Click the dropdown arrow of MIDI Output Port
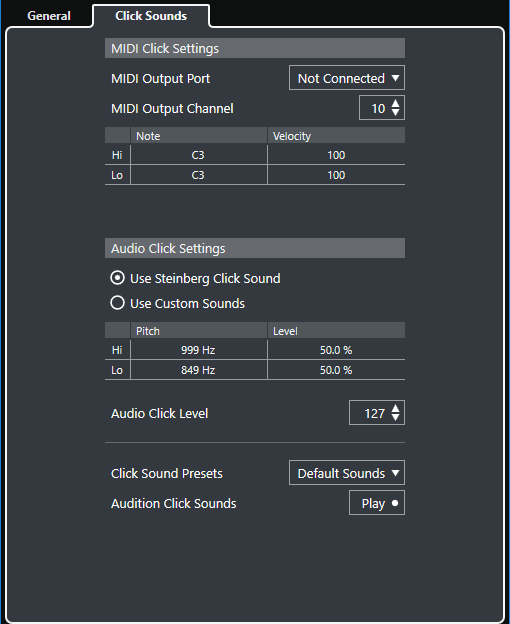 [395, 78]
